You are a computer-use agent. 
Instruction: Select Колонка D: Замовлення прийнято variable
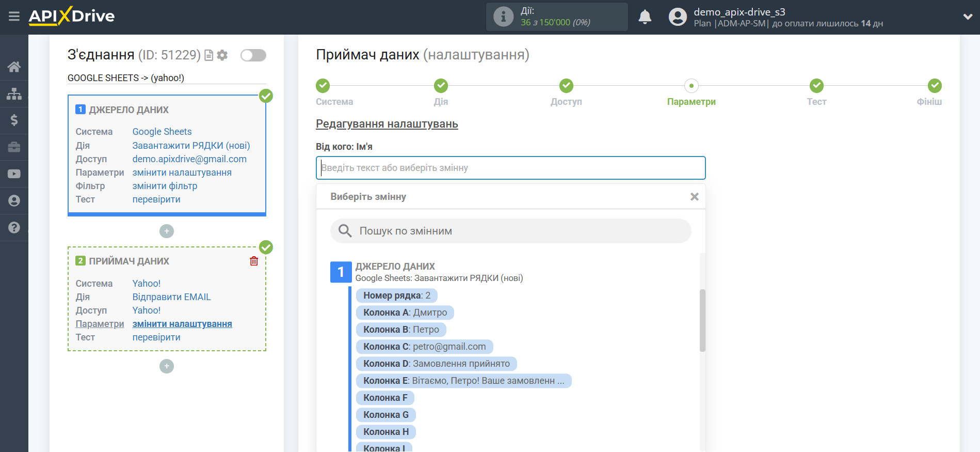[437, 364]
